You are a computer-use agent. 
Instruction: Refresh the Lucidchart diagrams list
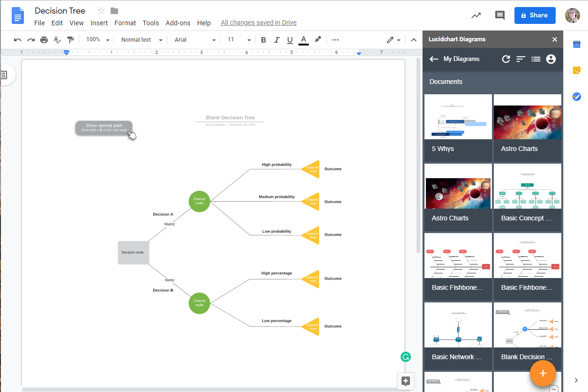(506, 59)
